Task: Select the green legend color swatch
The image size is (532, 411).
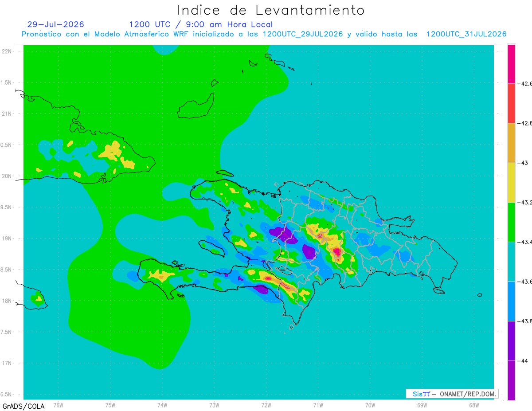Action: (511, 222)
